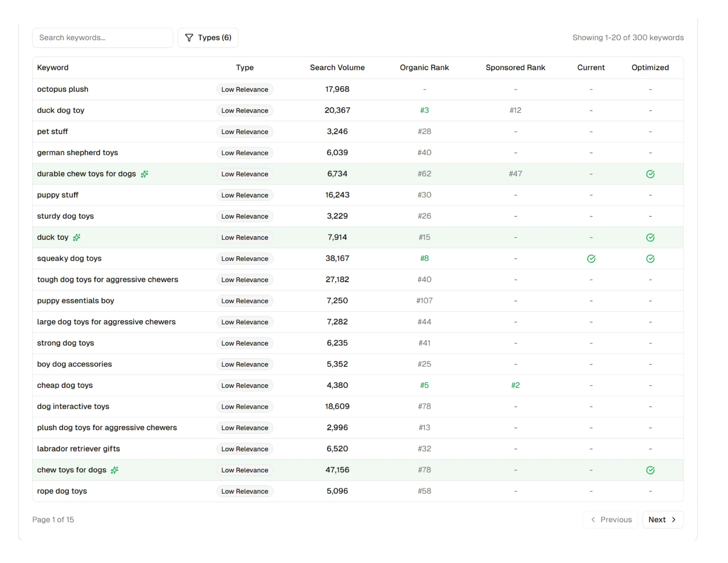Click the Low Relevance badge for octopus plush

(x=245, y=90)
